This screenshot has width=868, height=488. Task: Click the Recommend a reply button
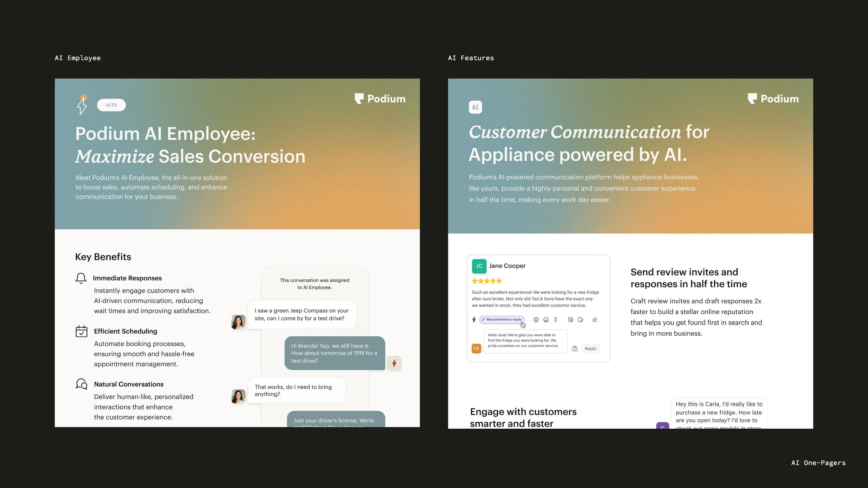(x=502, y=320)
